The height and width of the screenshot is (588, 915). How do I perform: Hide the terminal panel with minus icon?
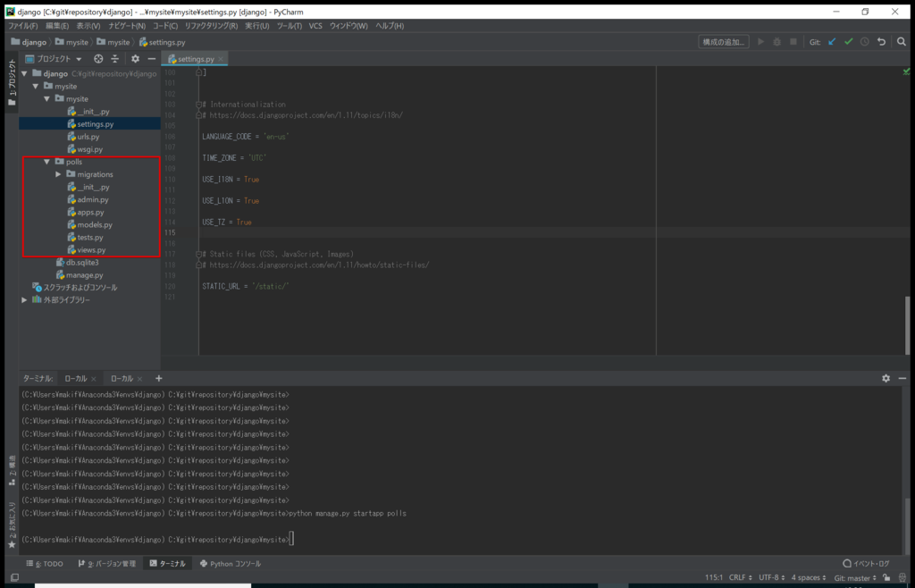click(x=902, y=379)
